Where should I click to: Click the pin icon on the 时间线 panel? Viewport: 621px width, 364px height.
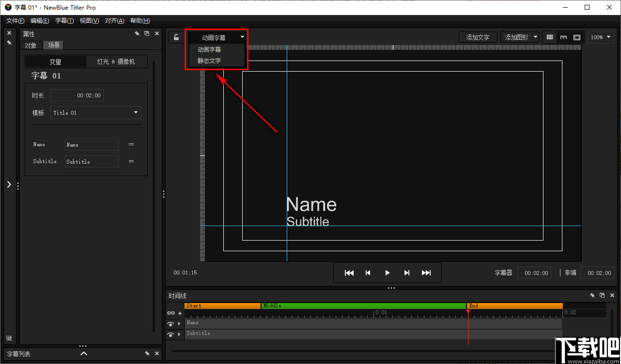click(592, 295)
